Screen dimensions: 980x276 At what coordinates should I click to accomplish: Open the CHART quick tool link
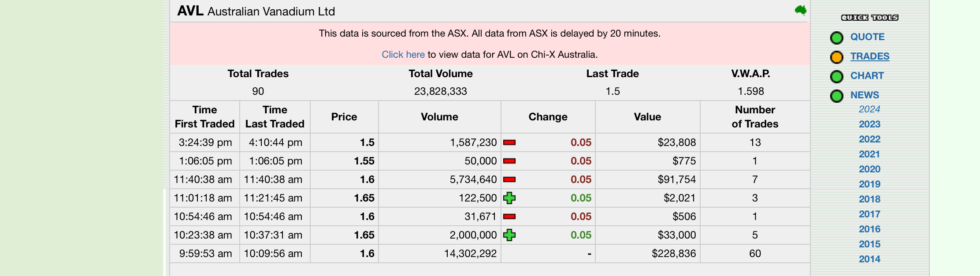coord(867,76)
